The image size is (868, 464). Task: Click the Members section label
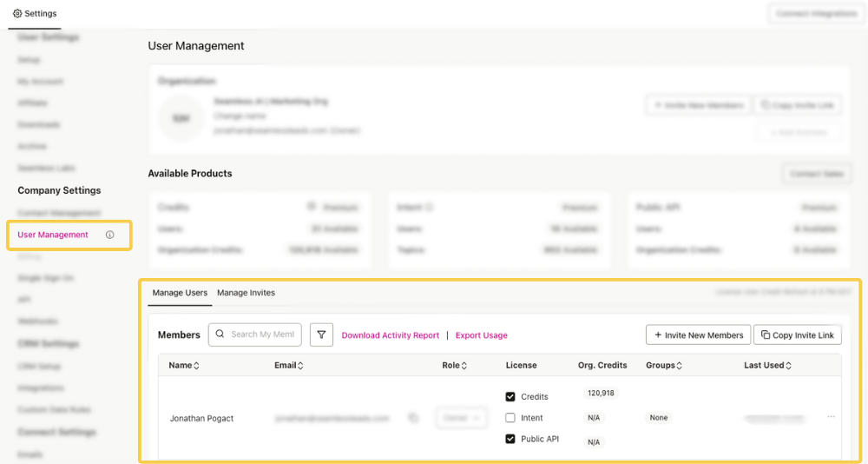pyautogui.click(x=179, y=335)
